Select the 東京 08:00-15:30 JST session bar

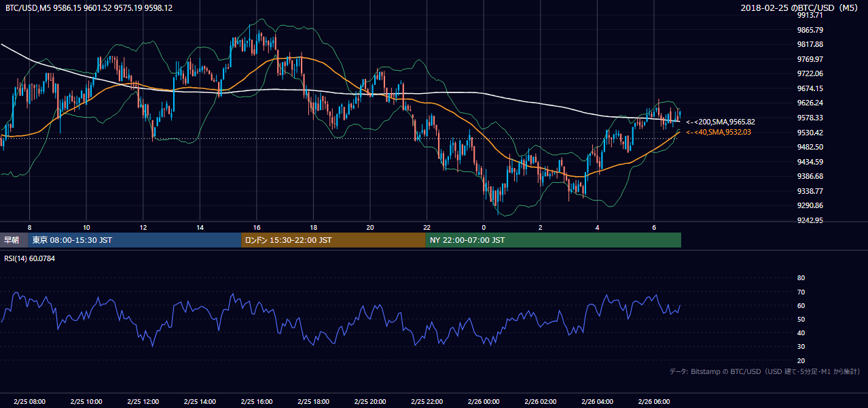tap(134, 240)
